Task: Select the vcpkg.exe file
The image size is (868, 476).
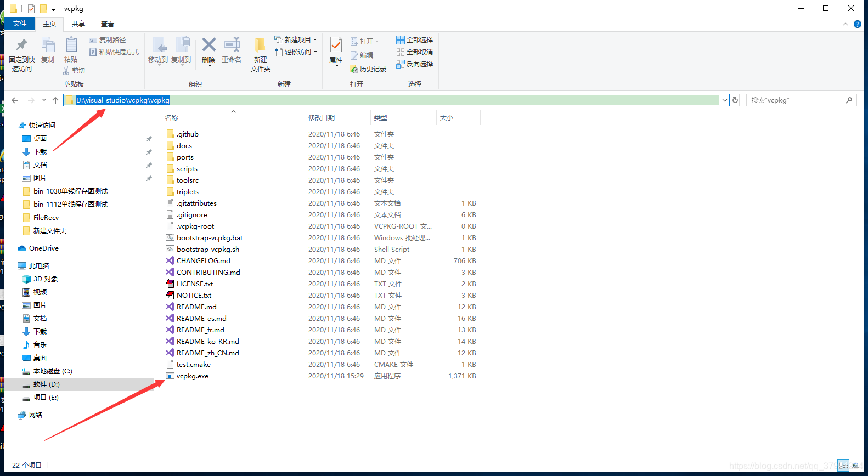Action: pyautogui.click(x=192, y=376)
